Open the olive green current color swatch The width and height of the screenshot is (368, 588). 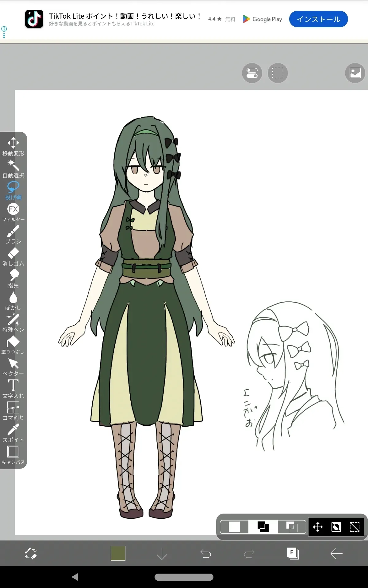(x=118, y=553)
